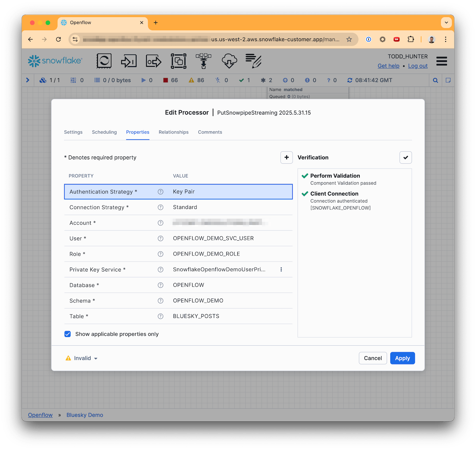
Task: Apply the processor changes
Action: (402, 358)
